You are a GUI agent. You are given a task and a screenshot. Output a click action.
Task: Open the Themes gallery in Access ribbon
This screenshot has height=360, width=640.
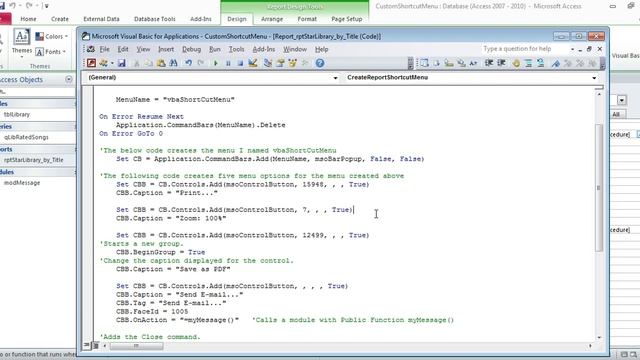point(22,44)
